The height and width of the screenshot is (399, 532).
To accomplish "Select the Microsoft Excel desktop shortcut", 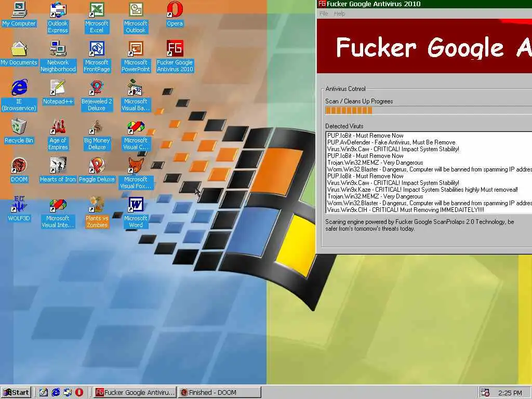I will click(x=97, y=18).
